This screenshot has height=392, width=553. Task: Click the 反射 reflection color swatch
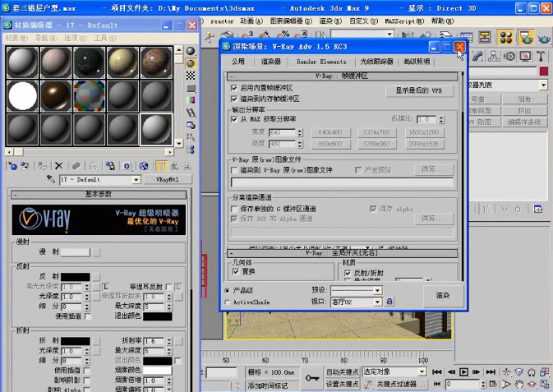tap(75, 277)
